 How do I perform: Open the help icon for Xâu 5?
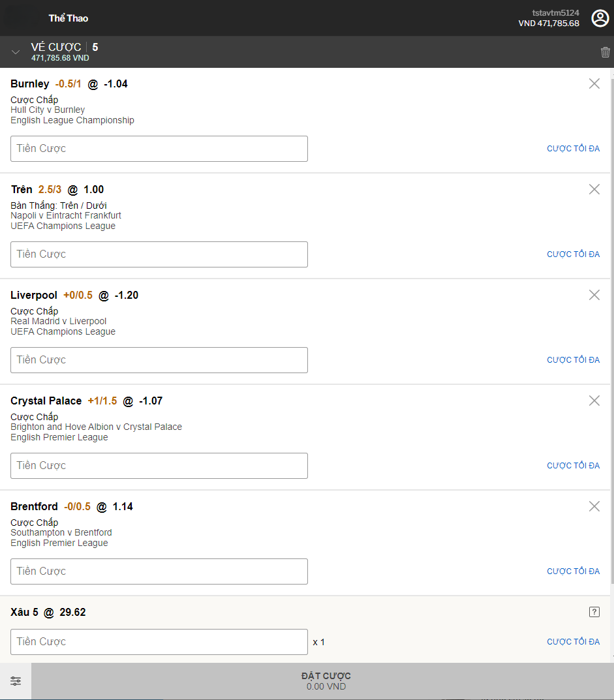click(594, 612)
